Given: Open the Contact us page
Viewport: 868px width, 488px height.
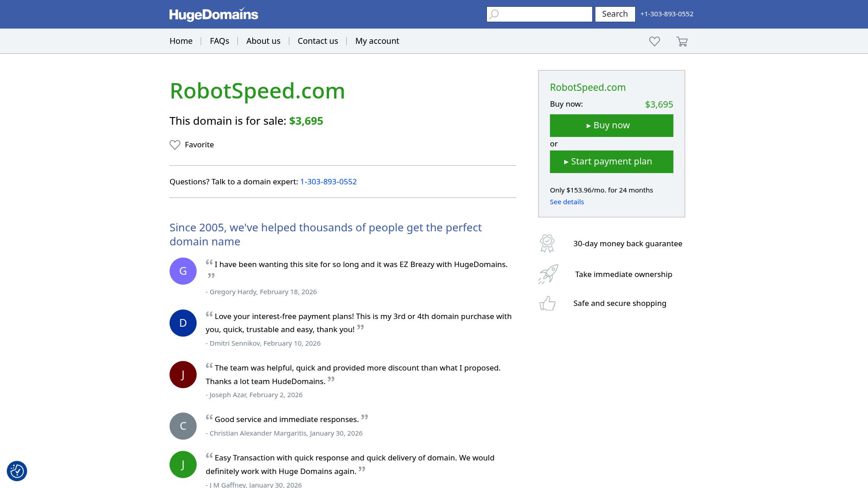Looking at the screenshot, I should click(317, 41).
